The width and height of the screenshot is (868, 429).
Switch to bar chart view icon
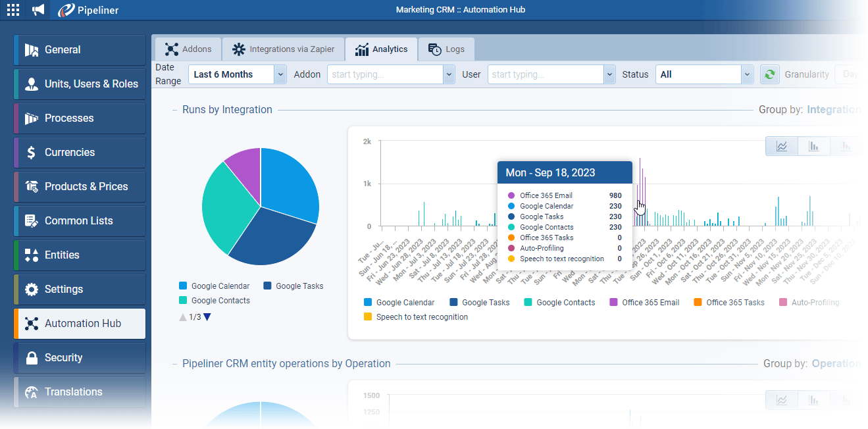[x=813, y=146]
